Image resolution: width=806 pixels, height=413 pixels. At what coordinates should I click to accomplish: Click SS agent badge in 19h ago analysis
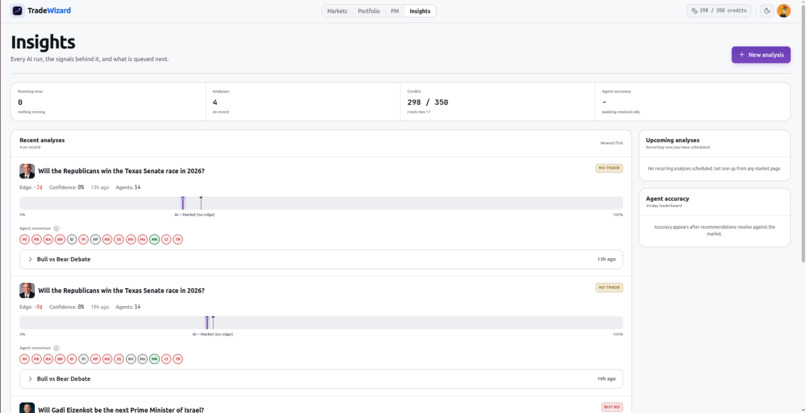(119, 358)
